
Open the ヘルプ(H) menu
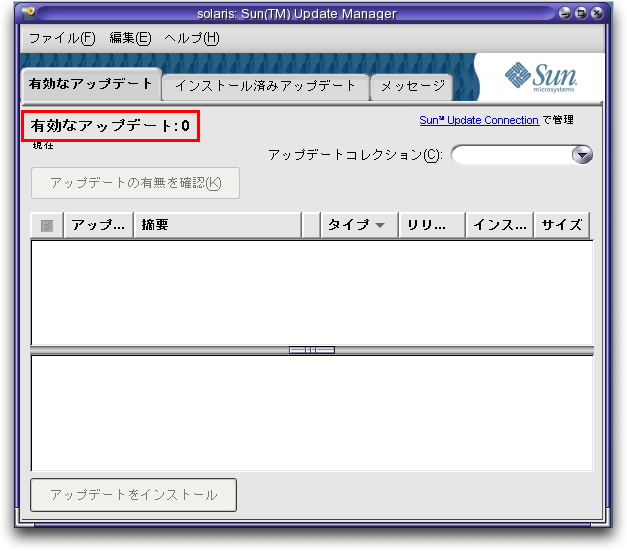tap(192, 38)
